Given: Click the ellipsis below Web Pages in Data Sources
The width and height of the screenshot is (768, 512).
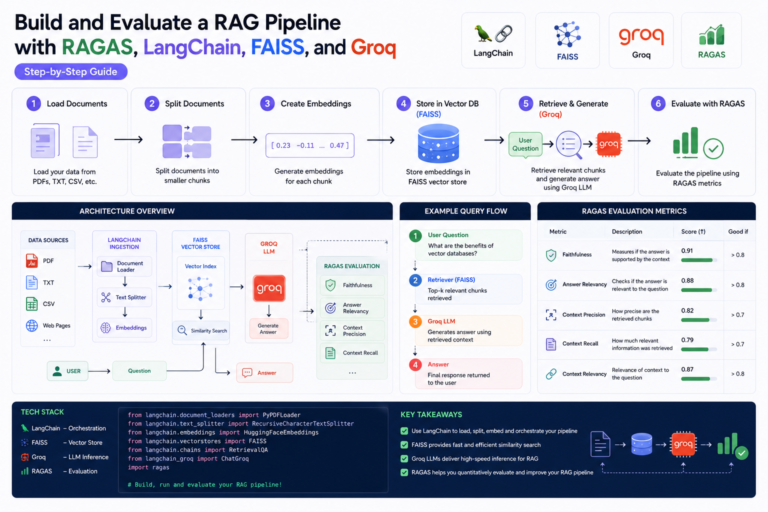Looking at the screenshot, I should pos(47,340).
